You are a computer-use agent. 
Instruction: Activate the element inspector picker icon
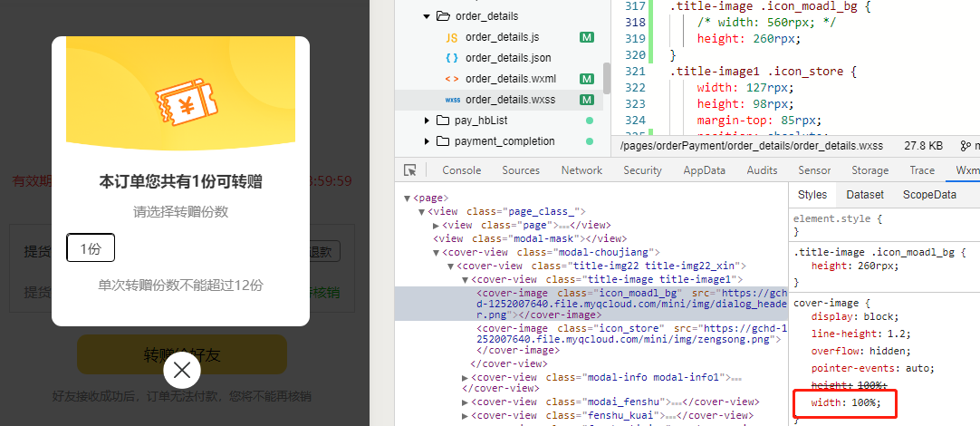click(410, 170)
